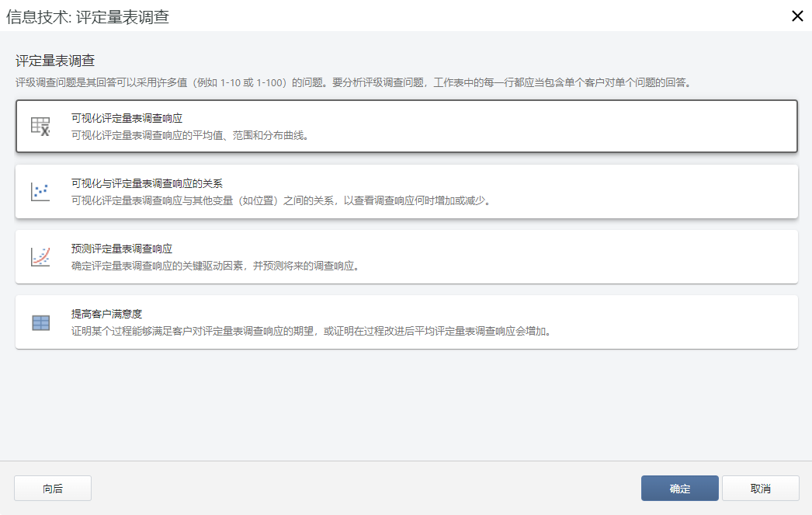The image size is (812, 515).
Task: Click the X in the worksheet icon of the first option
Action: [44, 131]
